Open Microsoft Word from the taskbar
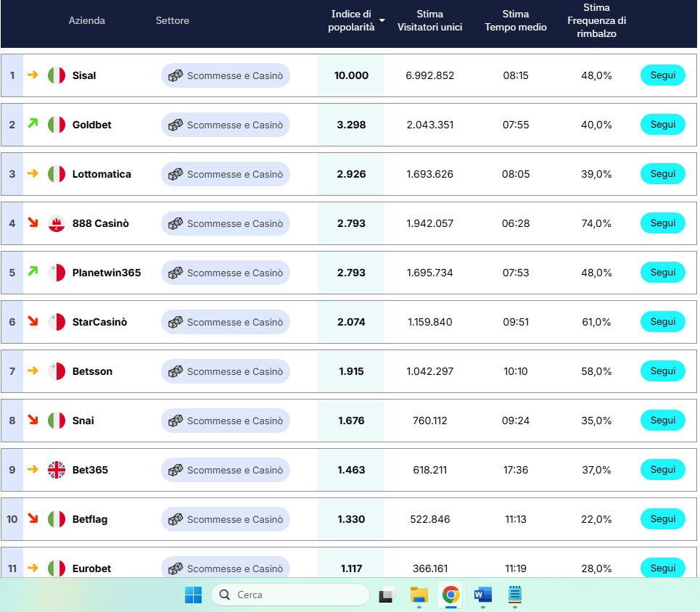 tap(483, 595)
